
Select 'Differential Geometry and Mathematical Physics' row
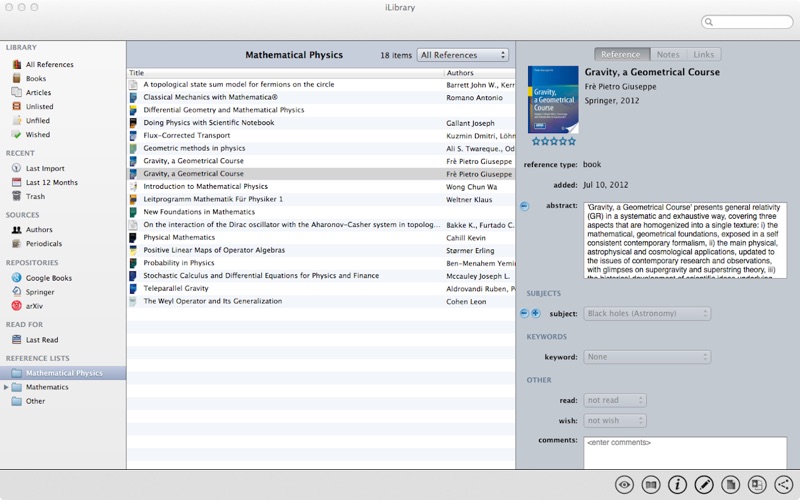(321, 110)
